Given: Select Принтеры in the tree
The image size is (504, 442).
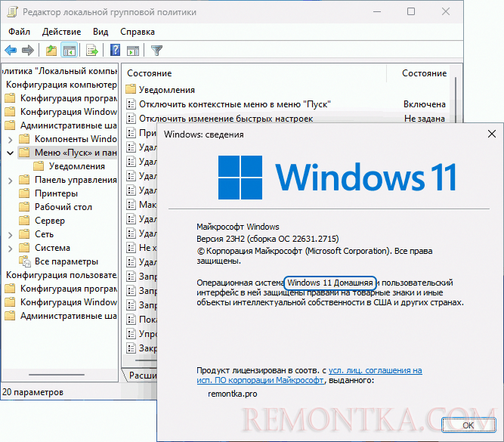Looking at the screenshot, I should 56,193.
